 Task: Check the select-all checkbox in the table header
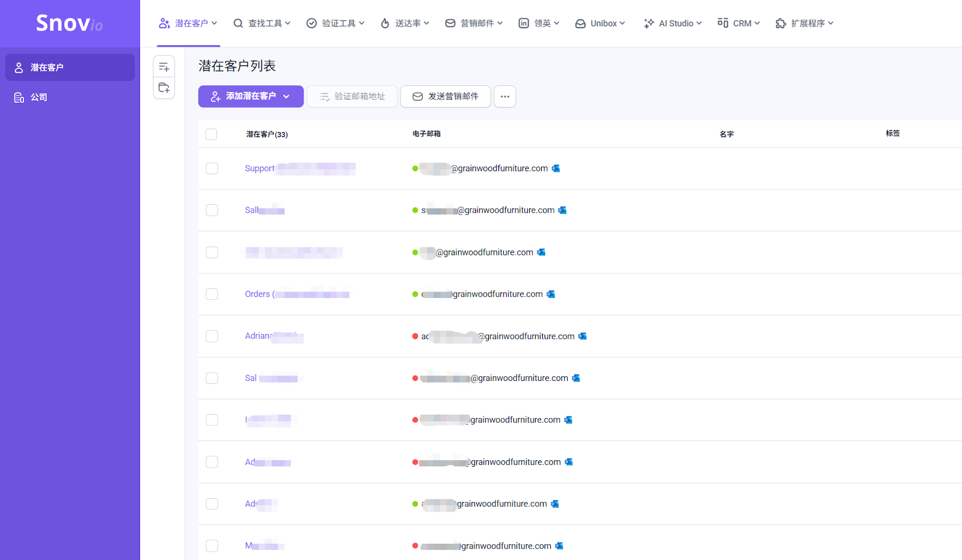(211, 134)
